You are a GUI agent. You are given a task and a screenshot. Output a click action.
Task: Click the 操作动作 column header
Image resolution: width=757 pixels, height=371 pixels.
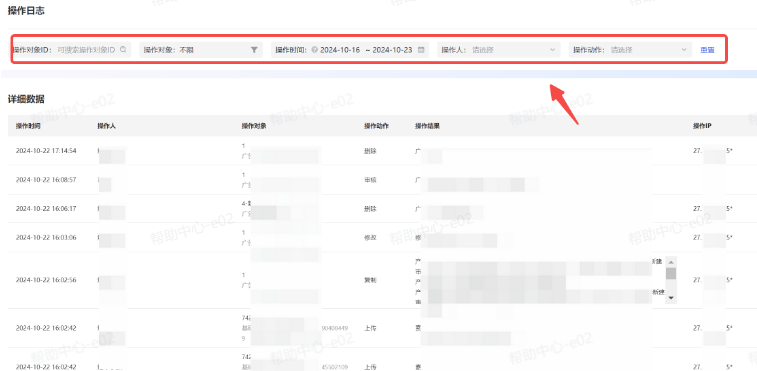377,126
